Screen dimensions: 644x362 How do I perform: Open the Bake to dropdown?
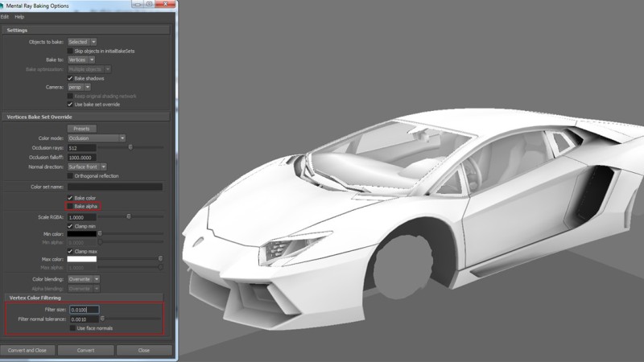pyautogui.click(x=81, y=60)
